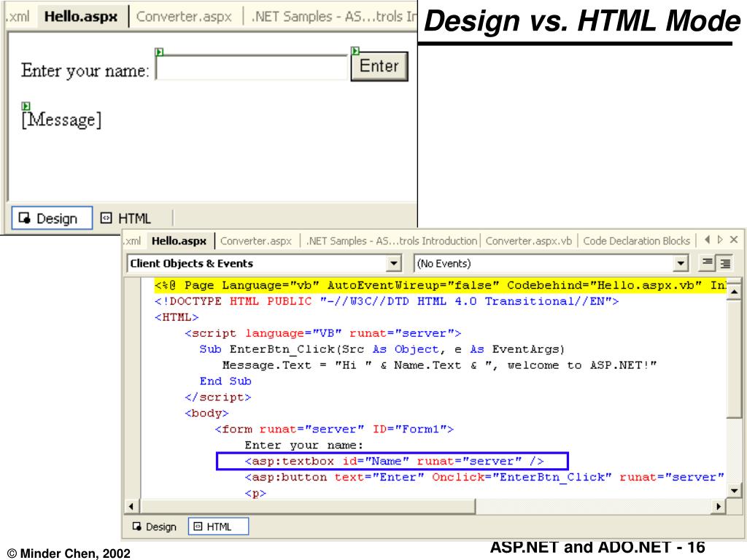The height and width of the screenshot is (560, 747).
Task: Open Converter.aspx tab in the design-mode window
Action: pos(184,17)
